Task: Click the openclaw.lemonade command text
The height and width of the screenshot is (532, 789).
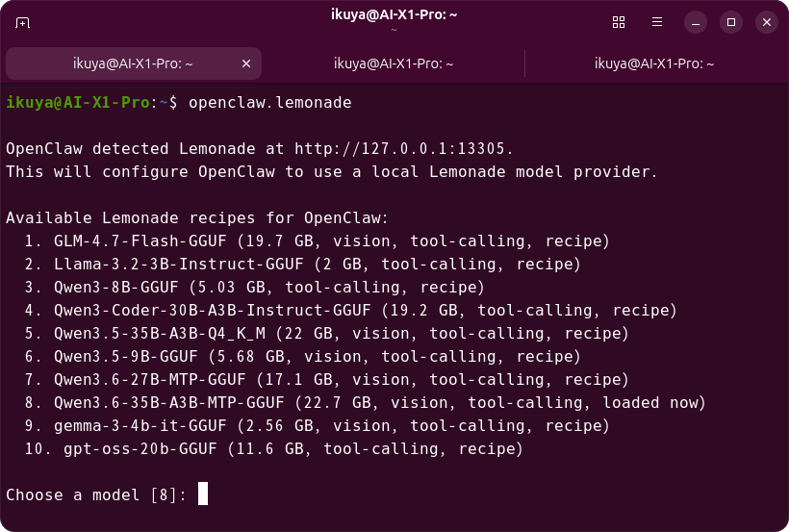Action: [x=270, y=103]
